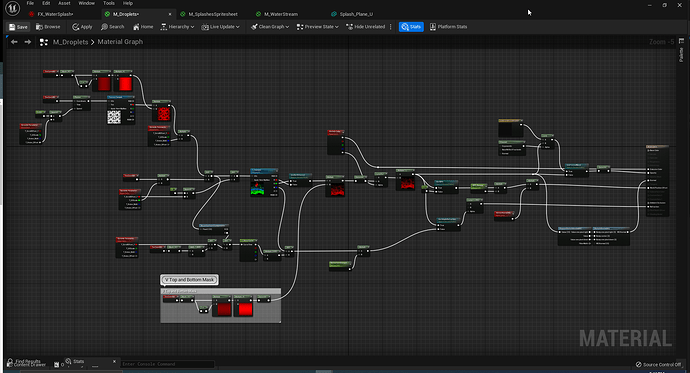Apply material changes with Apply button
The height and width of the screenshot is (373, 690).
tap(82, 27)
